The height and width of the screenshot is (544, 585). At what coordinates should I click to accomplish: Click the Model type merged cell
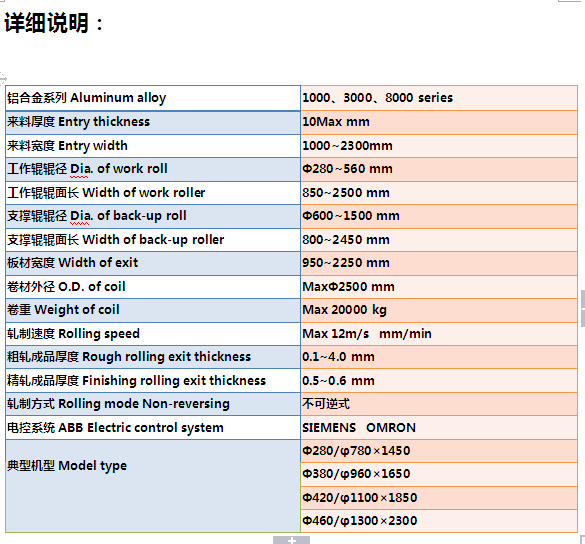pos(153,486)
